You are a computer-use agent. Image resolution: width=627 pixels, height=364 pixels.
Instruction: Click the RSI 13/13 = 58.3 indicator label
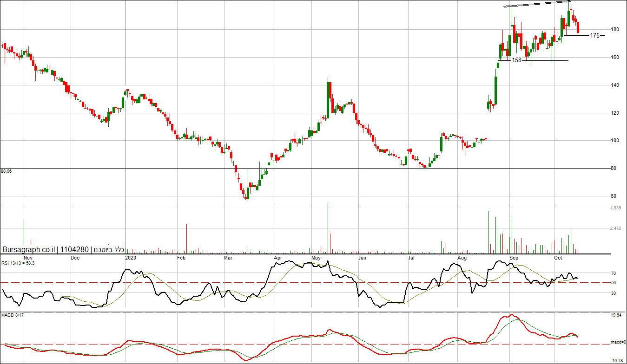point(18,263)
